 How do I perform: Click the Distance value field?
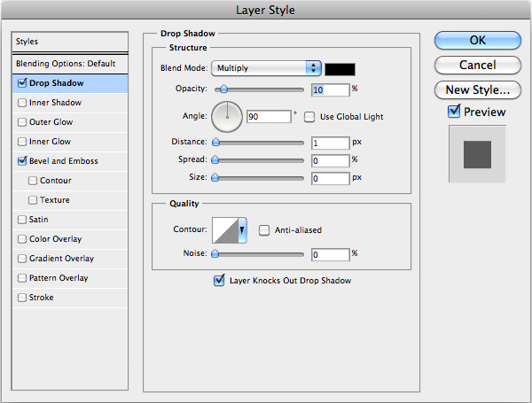point(331,143)
